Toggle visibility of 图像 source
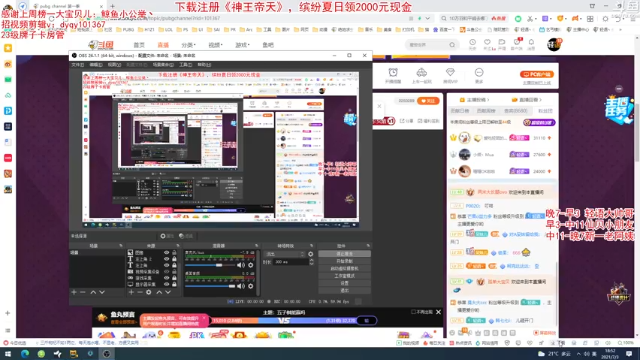This screenshot has width=640, height=360. coord(166,253)
